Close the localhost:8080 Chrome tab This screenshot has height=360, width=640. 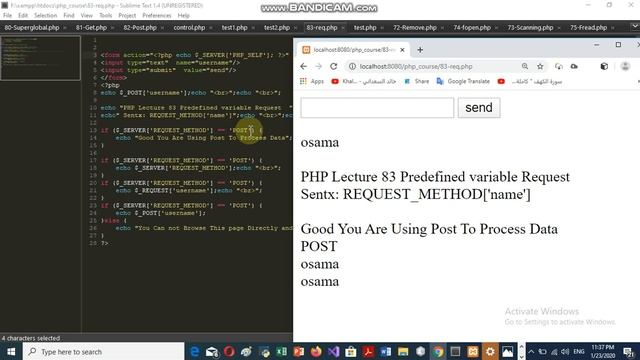tap(402, 50)
